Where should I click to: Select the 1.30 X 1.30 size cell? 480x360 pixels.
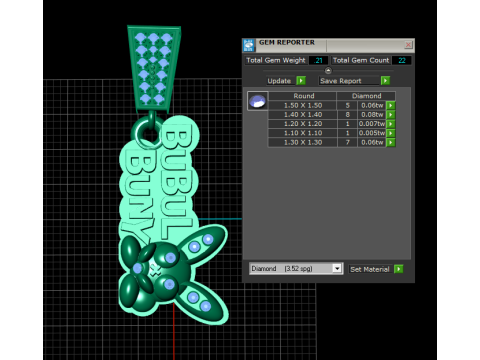303,142
